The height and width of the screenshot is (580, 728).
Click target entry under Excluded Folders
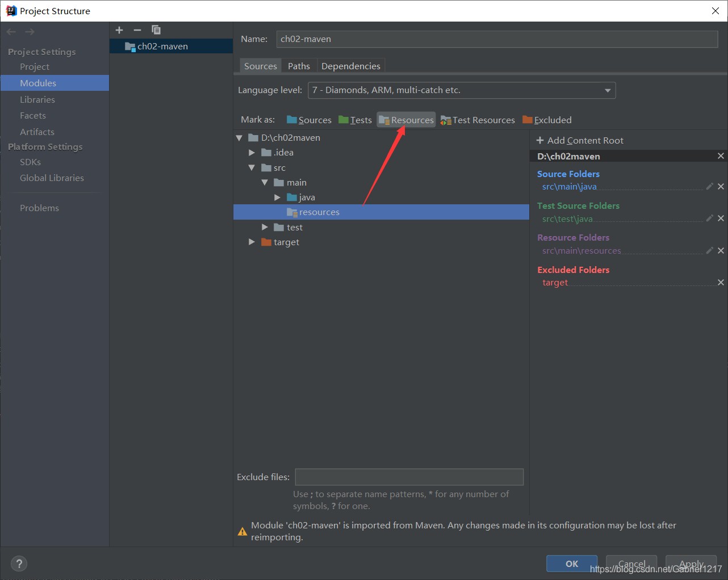pyautogui.click(x=555, y=283)
